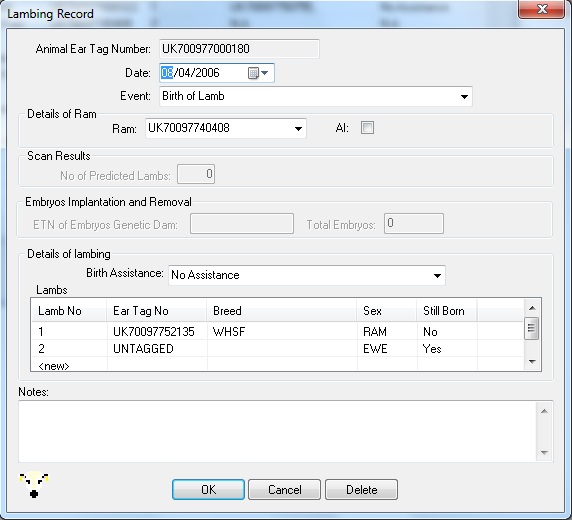Click the lambs list scroll up arrow
The height and width of the screenshot is (520, 572).
(x=532, y=308)
